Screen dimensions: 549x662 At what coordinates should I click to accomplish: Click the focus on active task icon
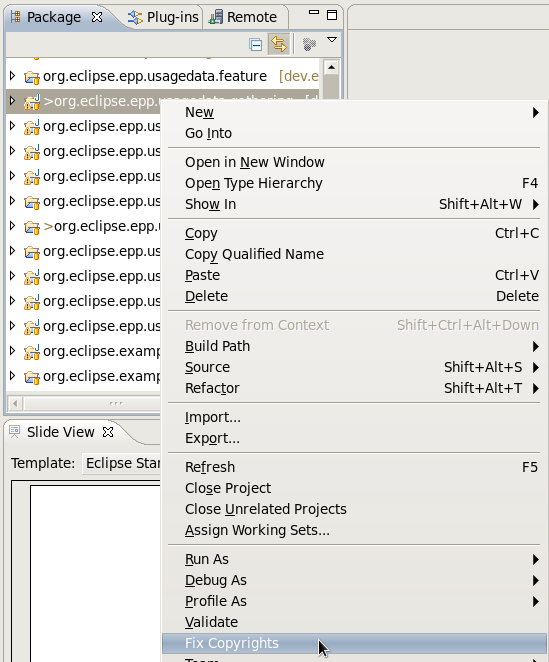310,44
